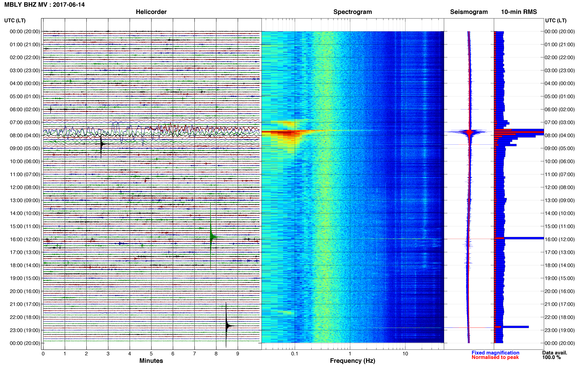Viewport: 588px width, 368px height.
Task: Click the 'Fixed magnification' legend text
Action: point(495,353)
